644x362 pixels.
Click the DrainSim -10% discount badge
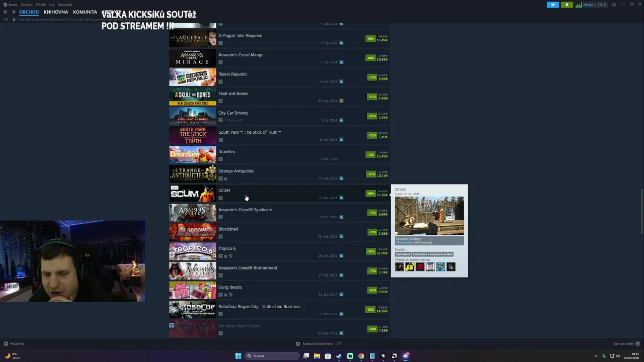[x=371, y=155]
